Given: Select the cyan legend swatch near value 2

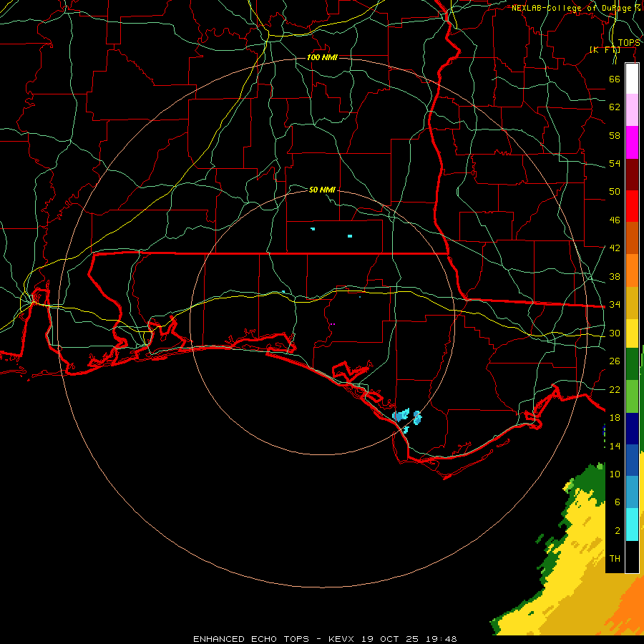Looking at the screenshot, I should (x=632, y=525).
